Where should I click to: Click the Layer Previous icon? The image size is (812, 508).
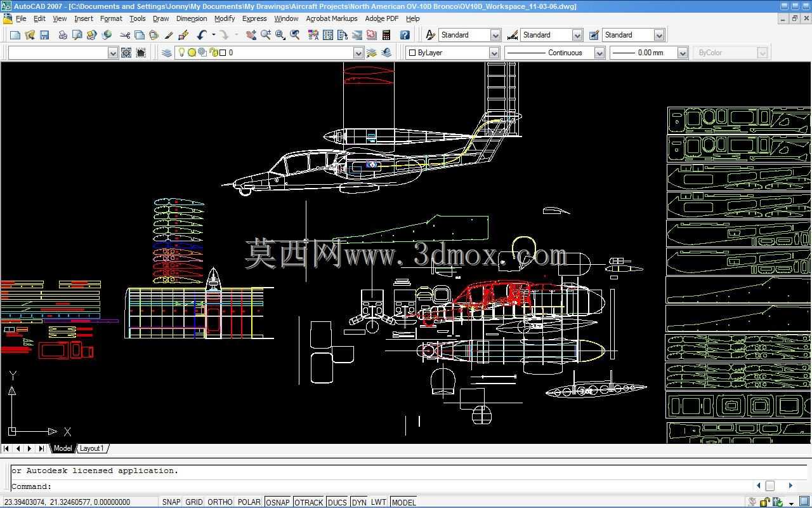pyautogui.click(x=386, y=53)
